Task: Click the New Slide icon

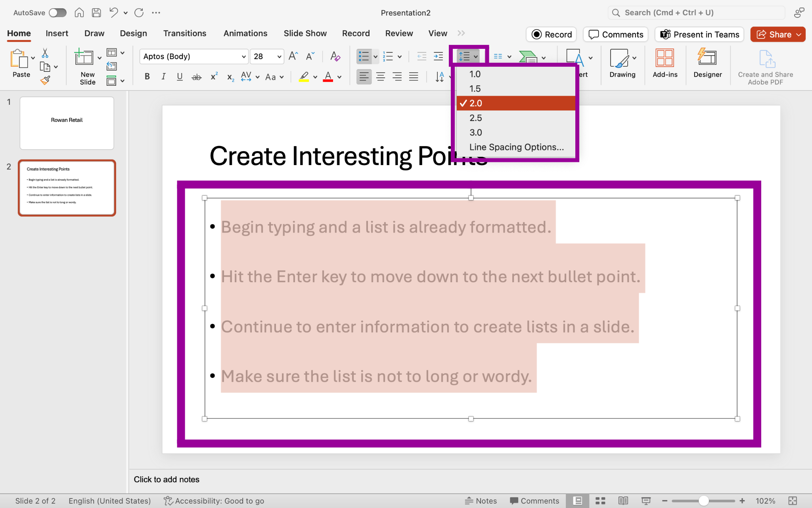Action: (x=84, y=58)
